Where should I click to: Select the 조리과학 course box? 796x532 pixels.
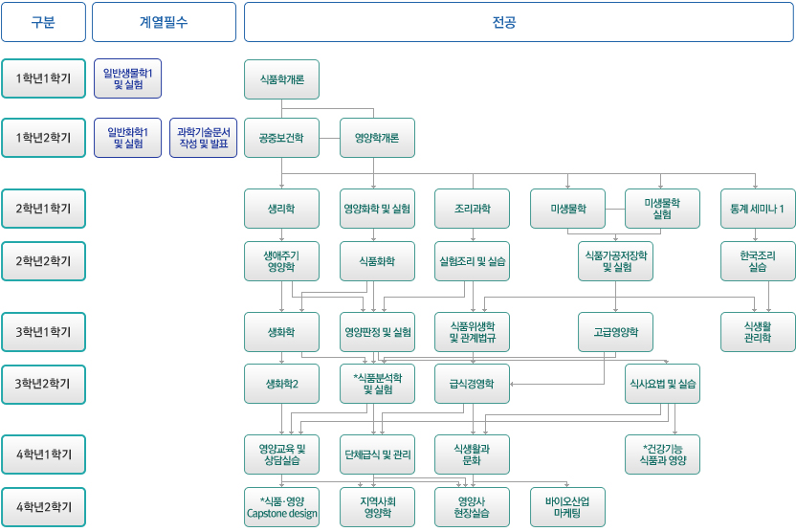point(472,209)
